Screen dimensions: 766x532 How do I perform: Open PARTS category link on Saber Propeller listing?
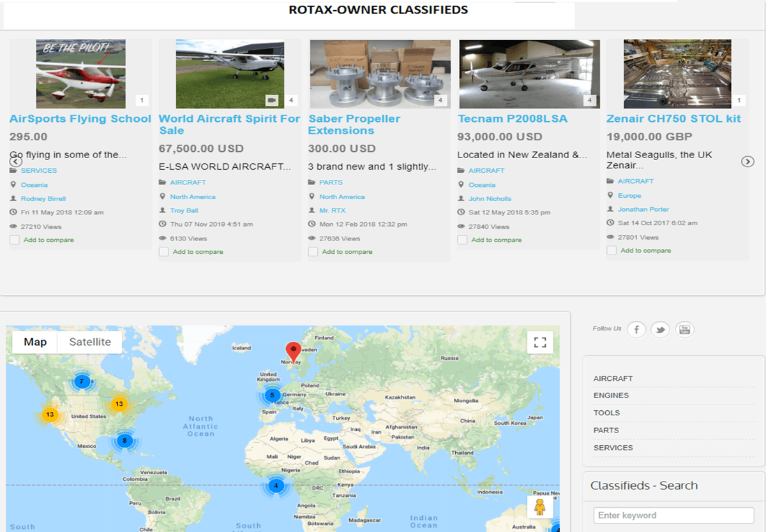coord(331,182)
